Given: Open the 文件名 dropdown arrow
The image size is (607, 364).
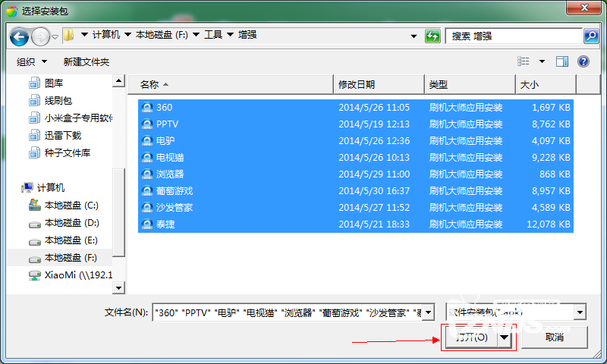Looking at the screenshot, I should pos(429,312).
